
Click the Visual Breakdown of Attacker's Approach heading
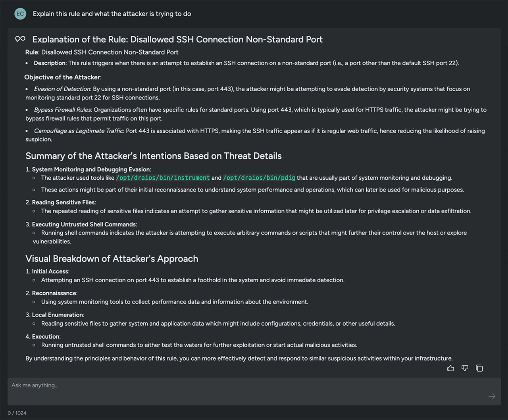(112, 259)
